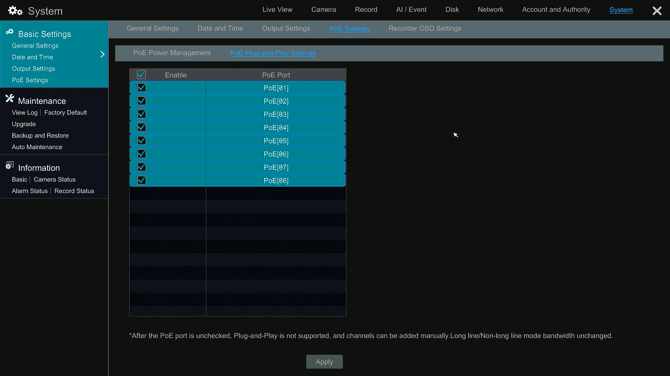Disable the PoE[08] port checkbox
The width and height of the screenshot is (670, 376).
pyautogui.click(x=141, y=180)
